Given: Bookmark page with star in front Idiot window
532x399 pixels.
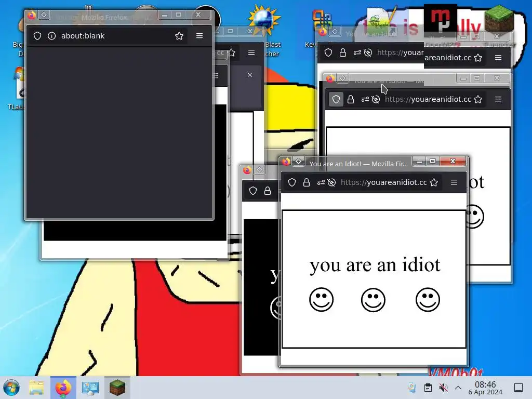Looking at the screenshot, I should (x=434, y=182).
